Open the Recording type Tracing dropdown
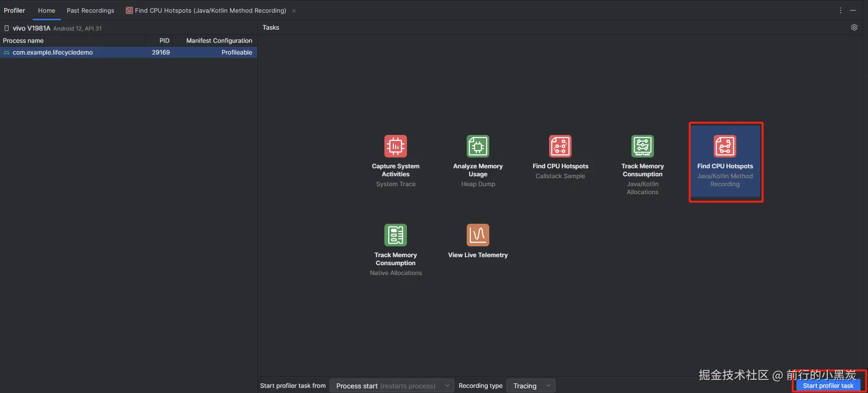This screenshot has width=868, height=393. (x=531, y=386)
